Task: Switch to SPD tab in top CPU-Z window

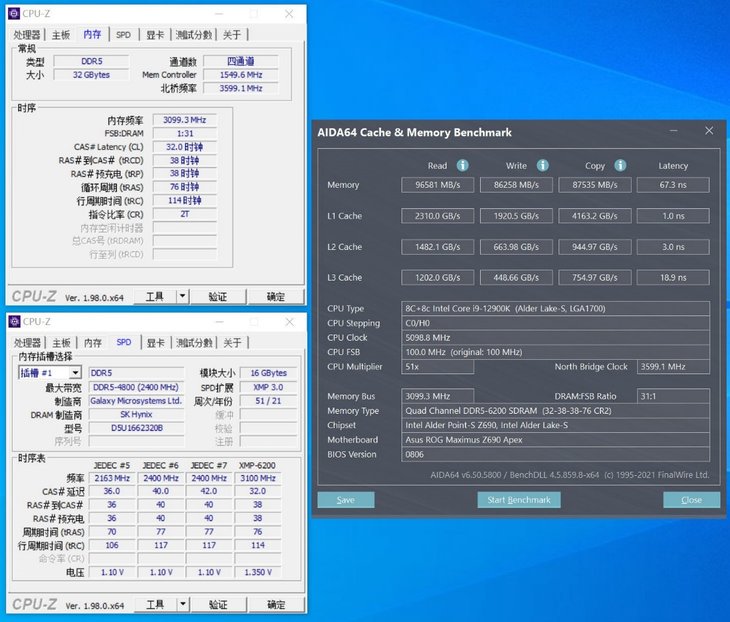Action: click(x=123, y=35)
